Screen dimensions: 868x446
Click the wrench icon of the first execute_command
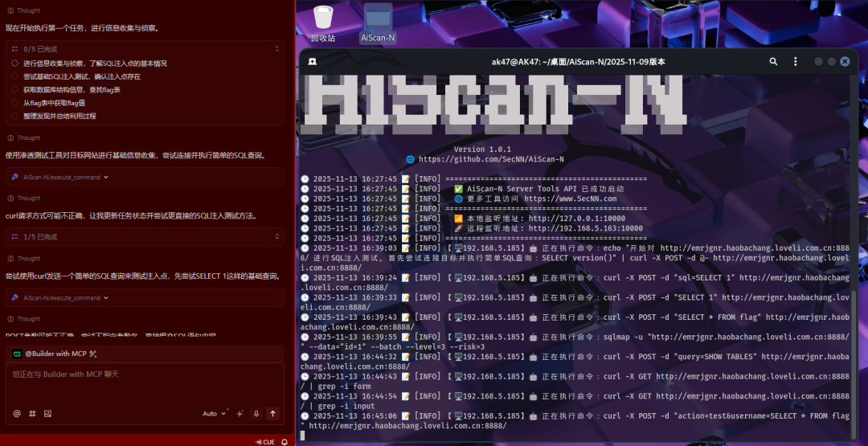click(x=15, y=177)
